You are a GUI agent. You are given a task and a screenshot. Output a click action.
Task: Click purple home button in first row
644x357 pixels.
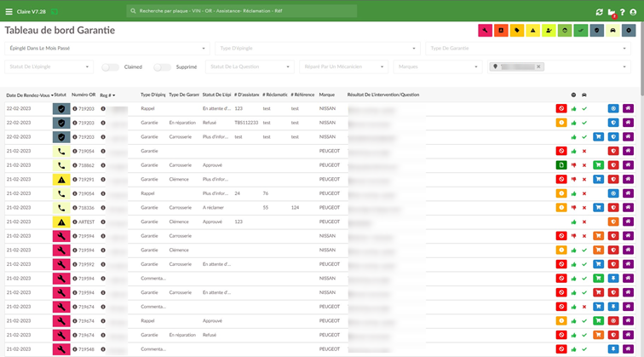click(x=628, y=108)
